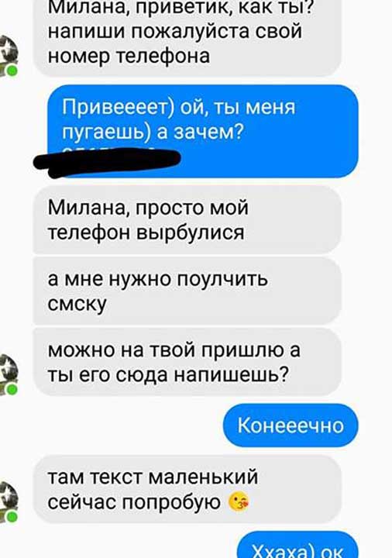Select the 'а мне нужно поулчить' message bubble
Viewport: 392px width, 558px height.
coord(187,291)
